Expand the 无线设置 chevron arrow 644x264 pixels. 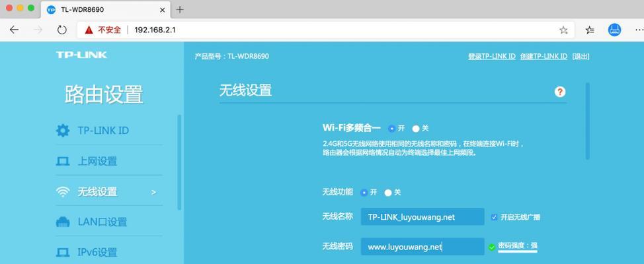[153, 192]
